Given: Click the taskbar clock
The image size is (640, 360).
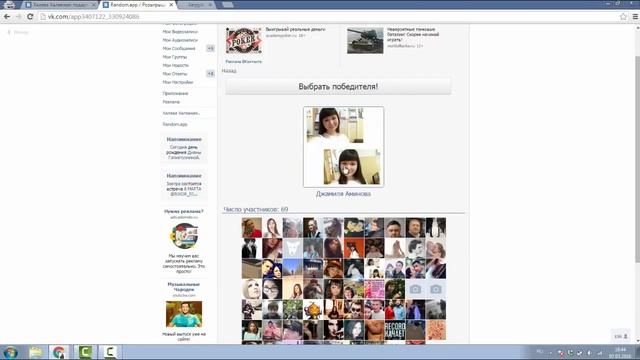Looking at the screenshot, I should (x=620, y=353).
